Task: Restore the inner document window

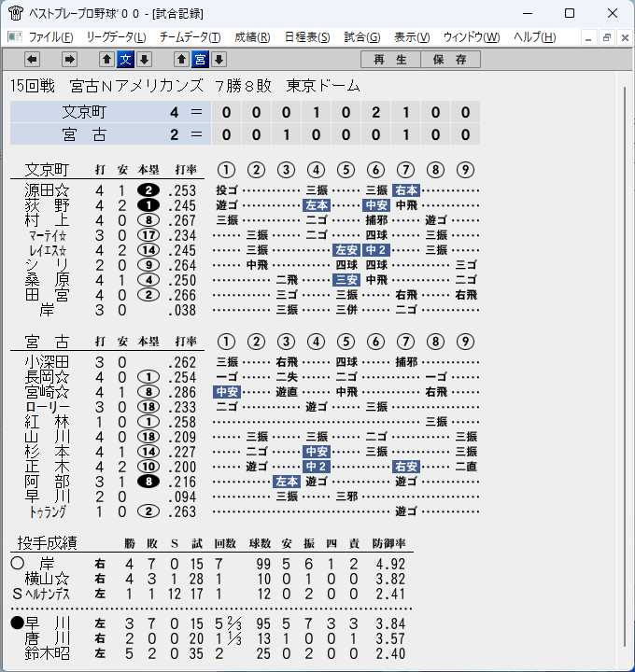Action: tap(606, 37)
